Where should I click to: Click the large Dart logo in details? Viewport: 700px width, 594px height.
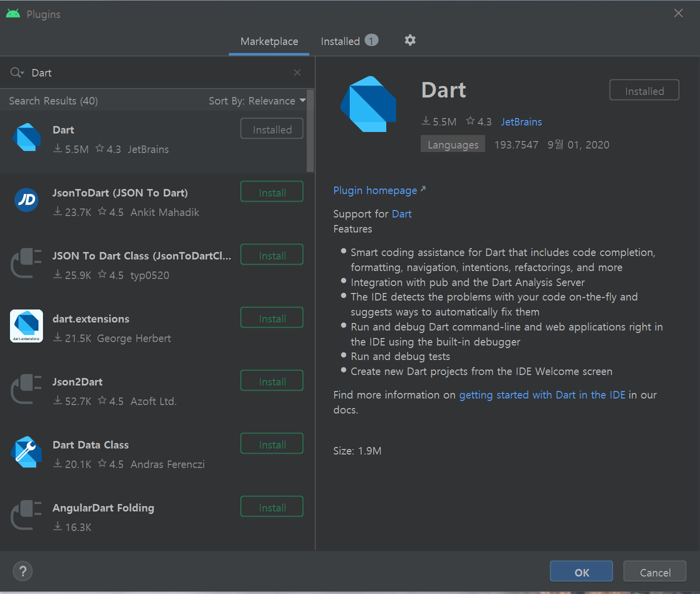click(369, 104)
